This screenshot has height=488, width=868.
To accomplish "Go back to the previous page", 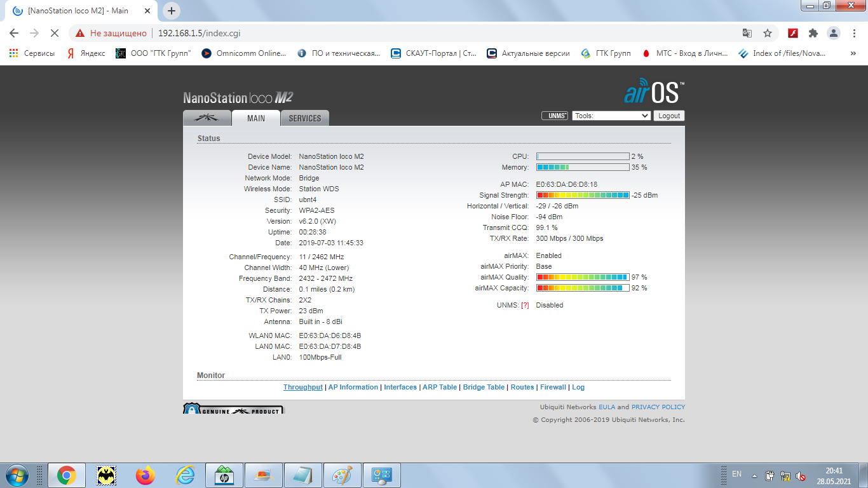I will click(14, 33).
